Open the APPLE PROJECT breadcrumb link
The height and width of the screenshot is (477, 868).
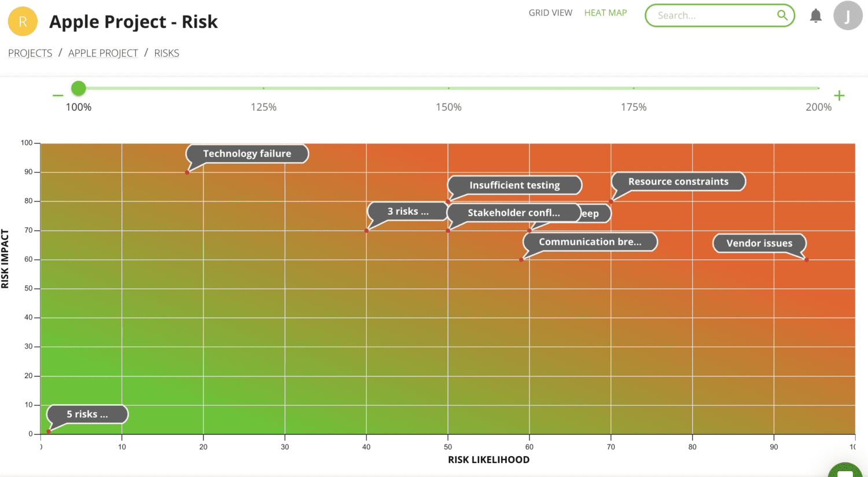click(103, 53)
